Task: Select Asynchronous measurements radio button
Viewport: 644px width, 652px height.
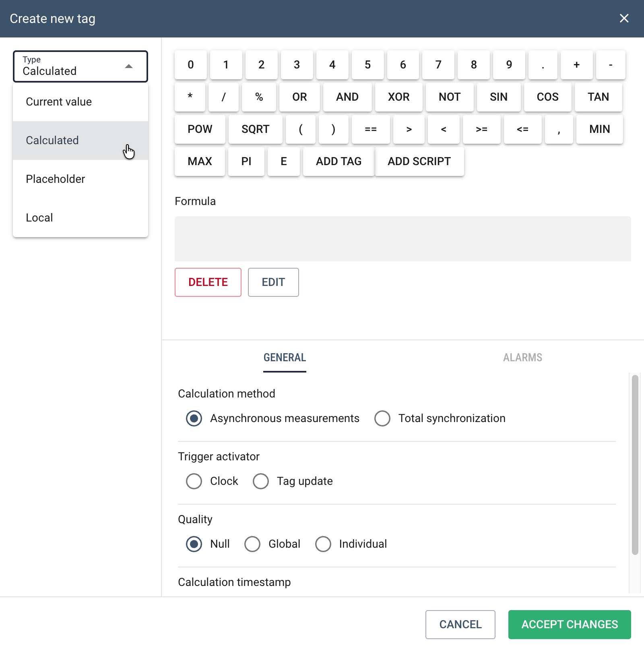Action: click(194, 418)
